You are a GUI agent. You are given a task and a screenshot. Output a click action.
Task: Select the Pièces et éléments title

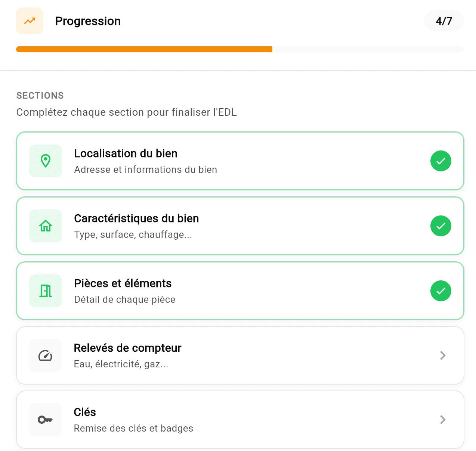tap(123, 283)
